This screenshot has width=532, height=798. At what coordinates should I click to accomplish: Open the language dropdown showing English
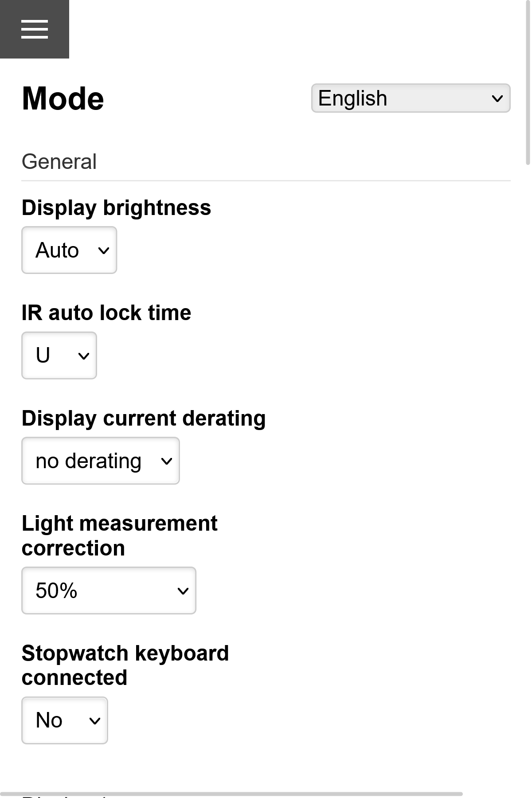(x=410, y=98)
